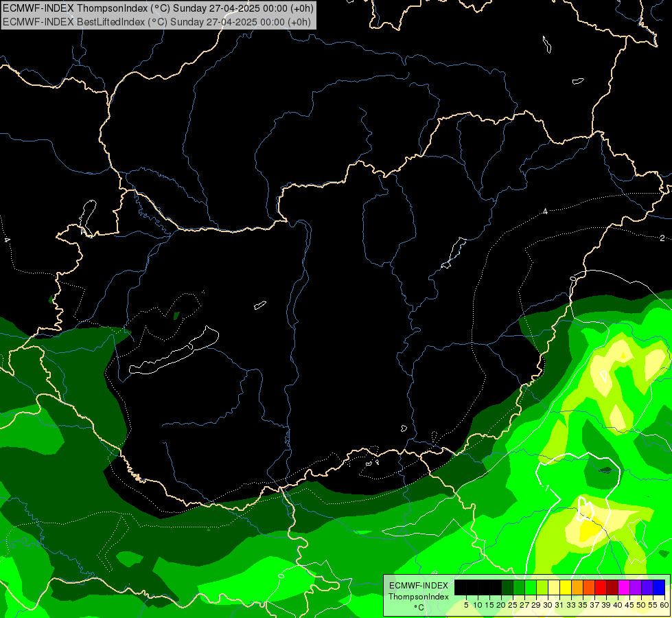Click the orange-red 35-37 legend swatch

pyautogui.click(x=589, y=587)
